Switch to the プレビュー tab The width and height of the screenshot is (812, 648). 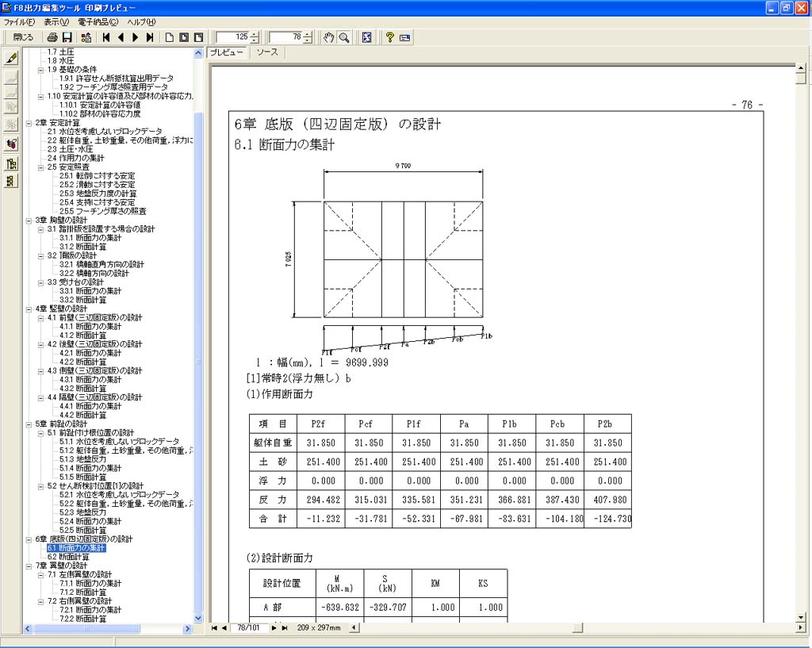226,52
